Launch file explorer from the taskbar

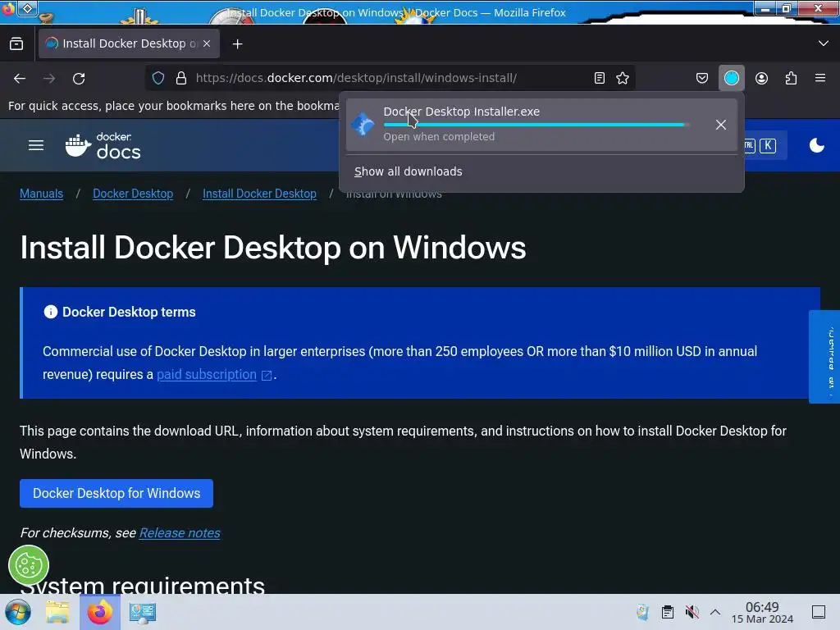click(57, 612)
